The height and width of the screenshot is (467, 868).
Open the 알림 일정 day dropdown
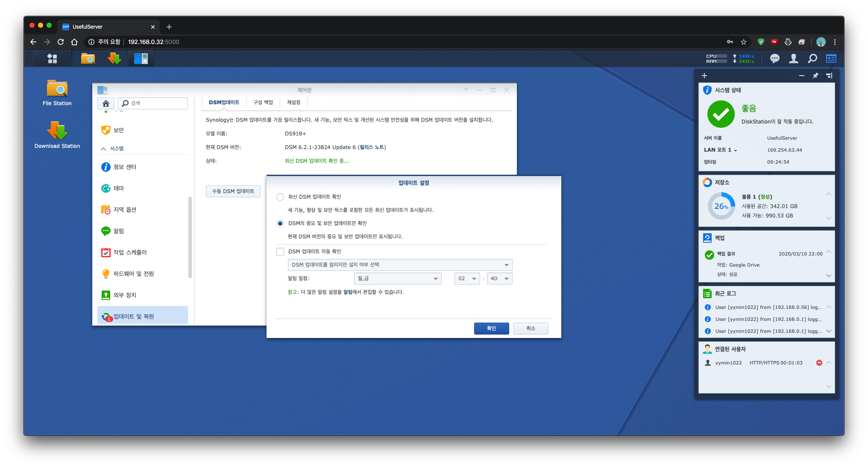398,279
